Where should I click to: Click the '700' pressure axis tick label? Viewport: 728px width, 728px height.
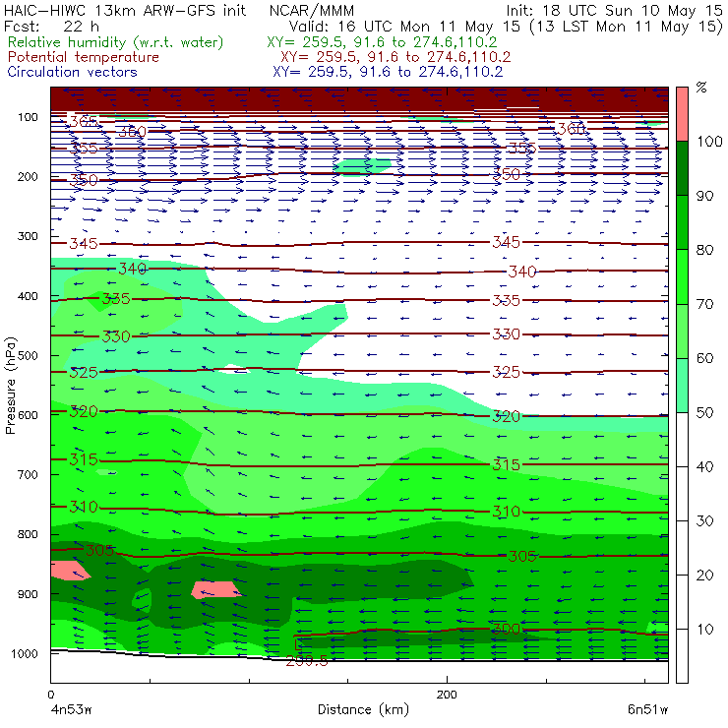coord(28,474)
